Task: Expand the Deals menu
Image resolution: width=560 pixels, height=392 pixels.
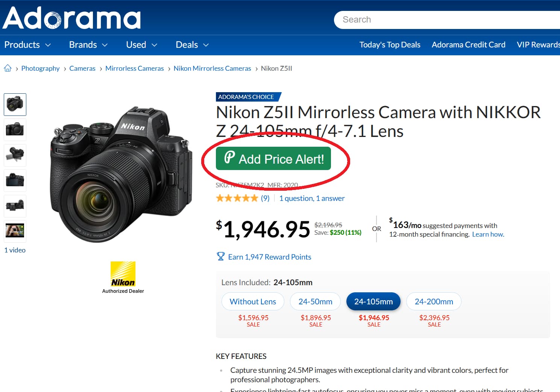Action: pos(192,45)
